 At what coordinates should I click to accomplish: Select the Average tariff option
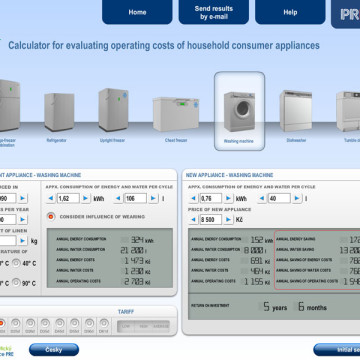(x=161, y=326)
